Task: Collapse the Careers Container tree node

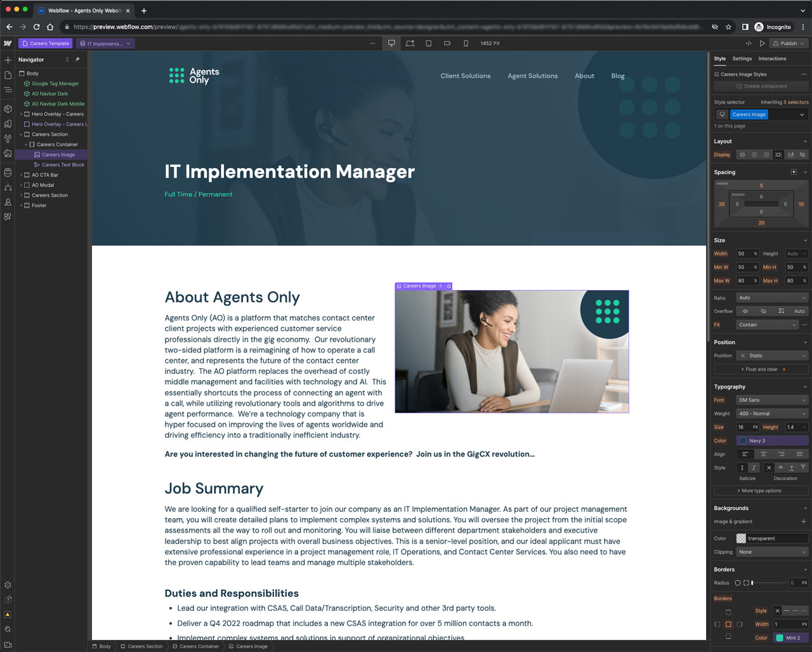Action: pos(26,145)
